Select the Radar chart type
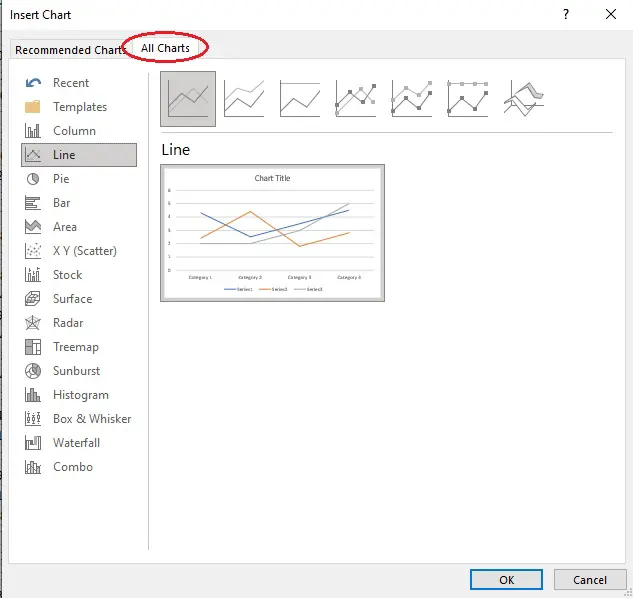This screenshot has height=598, width=633. [79, 323]
